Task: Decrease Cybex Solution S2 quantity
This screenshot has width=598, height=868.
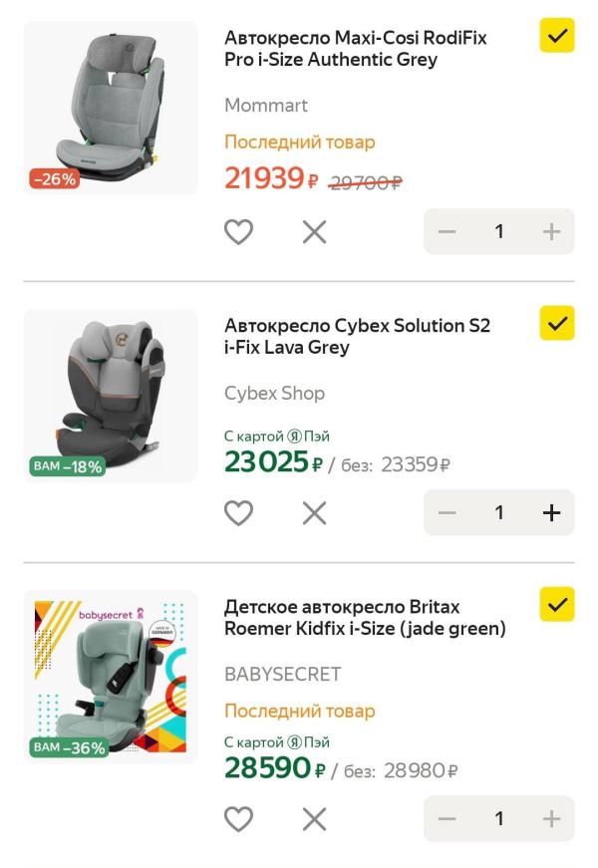Action: [447, 513]
